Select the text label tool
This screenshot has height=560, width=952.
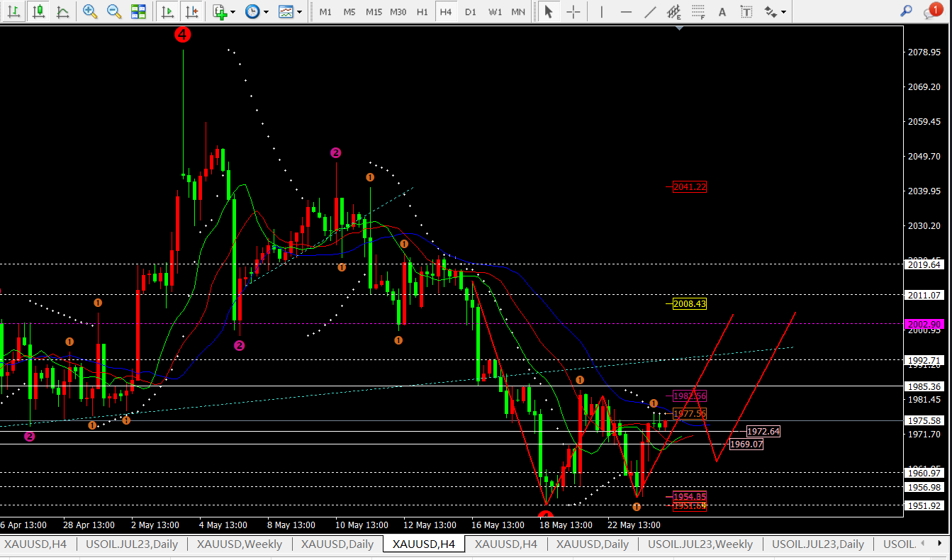coord(746,11)
